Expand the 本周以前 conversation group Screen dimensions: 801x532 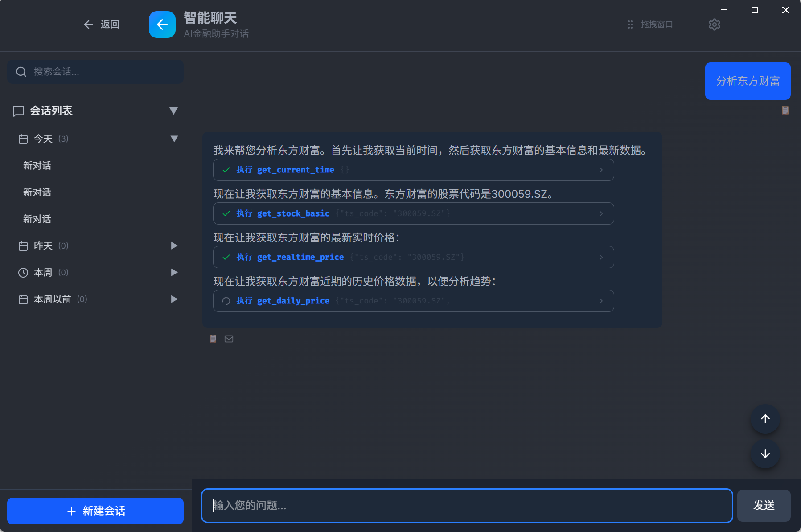click(174, 299)
